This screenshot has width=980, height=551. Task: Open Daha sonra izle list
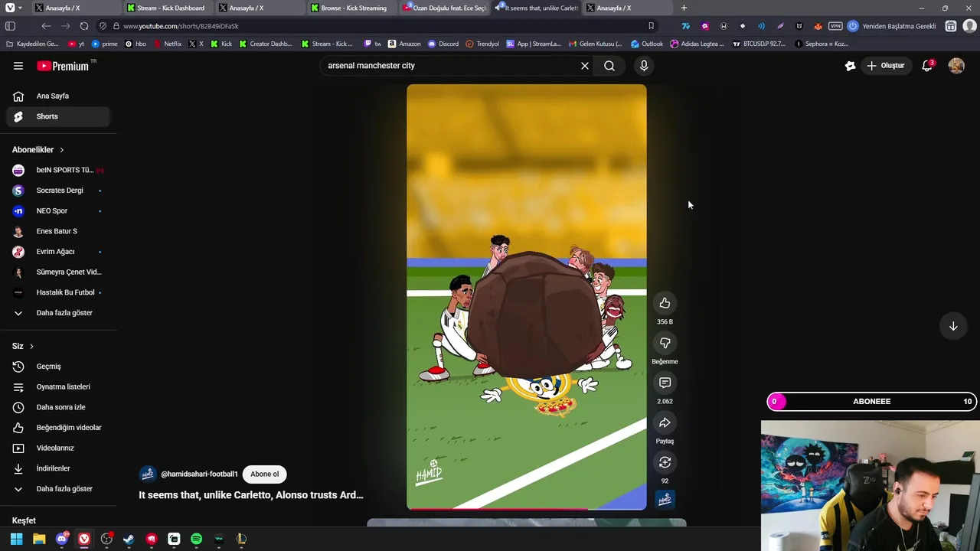pyautogui.click(x=58, y=407)
